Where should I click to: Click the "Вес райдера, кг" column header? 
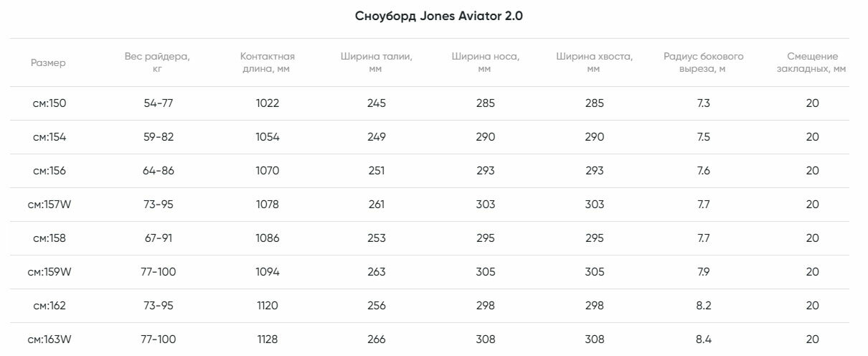[x=158, y=62]
